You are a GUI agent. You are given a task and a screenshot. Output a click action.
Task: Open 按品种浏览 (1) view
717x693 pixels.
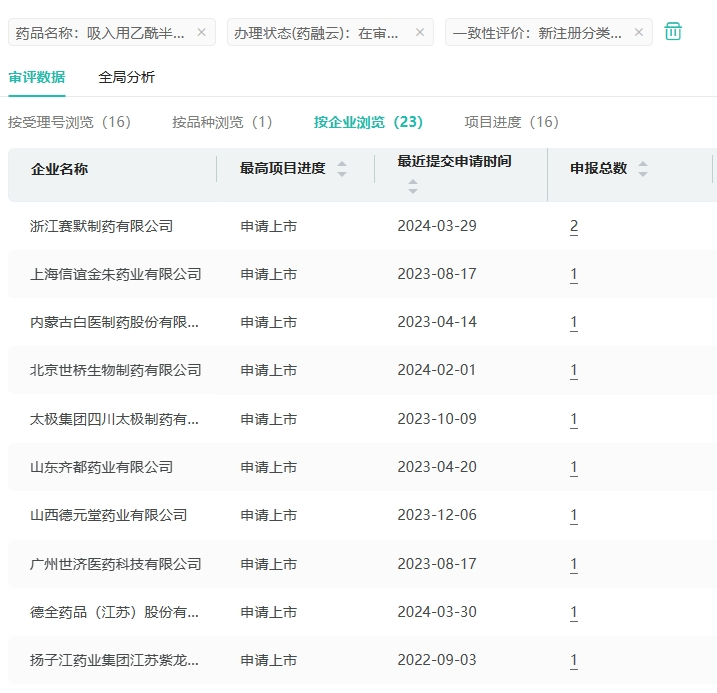[222, 122]
